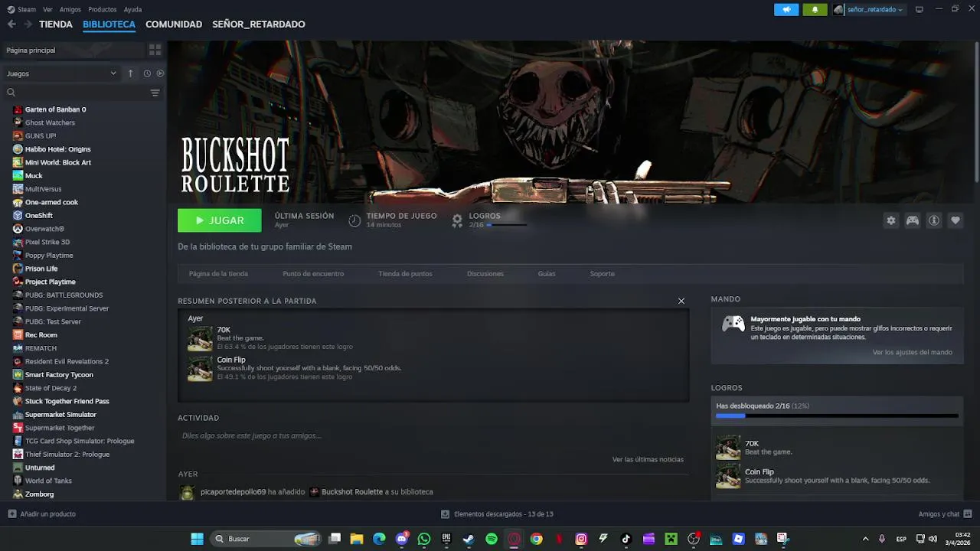The image size is (980, 551).
Task: Toggle the favorite heart icon
Action: point(955,220)
